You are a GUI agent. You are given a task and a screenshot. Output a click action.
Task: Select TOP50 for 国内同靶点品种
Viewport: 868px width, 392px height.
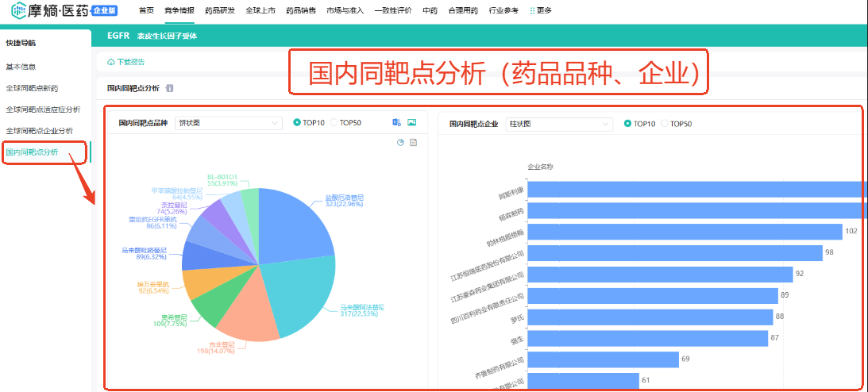(334, 123)
